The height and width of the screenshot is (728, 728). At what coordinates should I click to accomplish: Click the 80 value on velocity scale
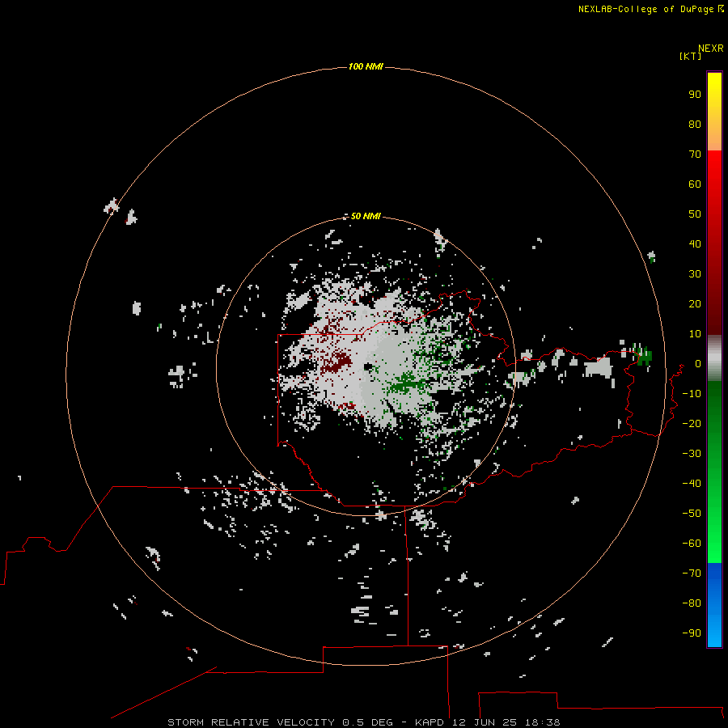click(x=695, y=125)
